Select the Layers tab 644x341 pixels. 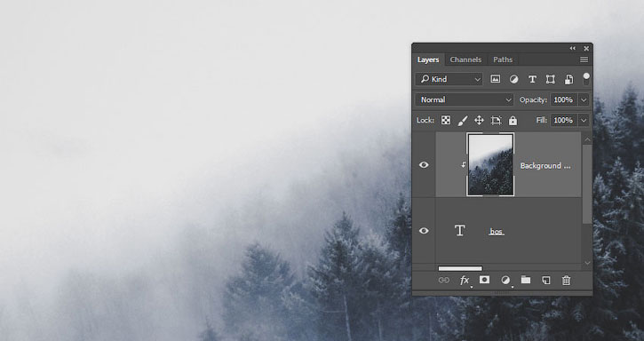point(428,59)
